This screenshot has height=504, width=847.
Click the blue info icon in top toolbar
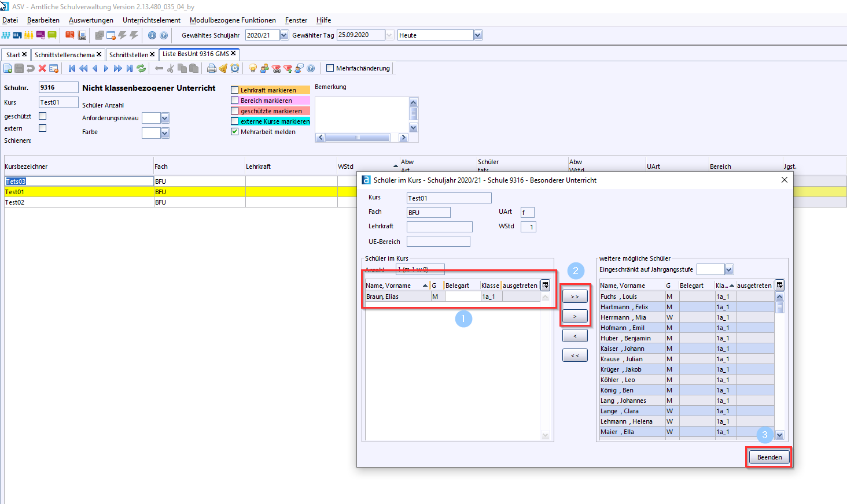click(x=152, y=35)
